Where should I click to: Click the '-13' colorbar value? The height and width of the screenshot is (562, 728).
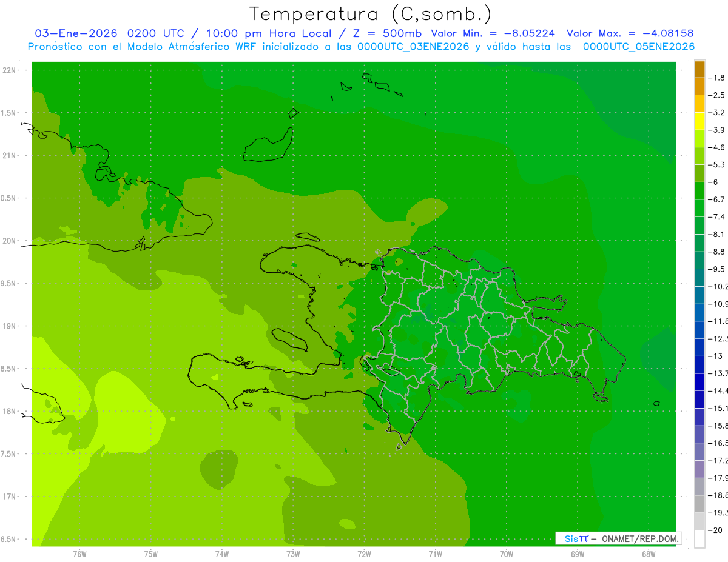tap(716, 356)
